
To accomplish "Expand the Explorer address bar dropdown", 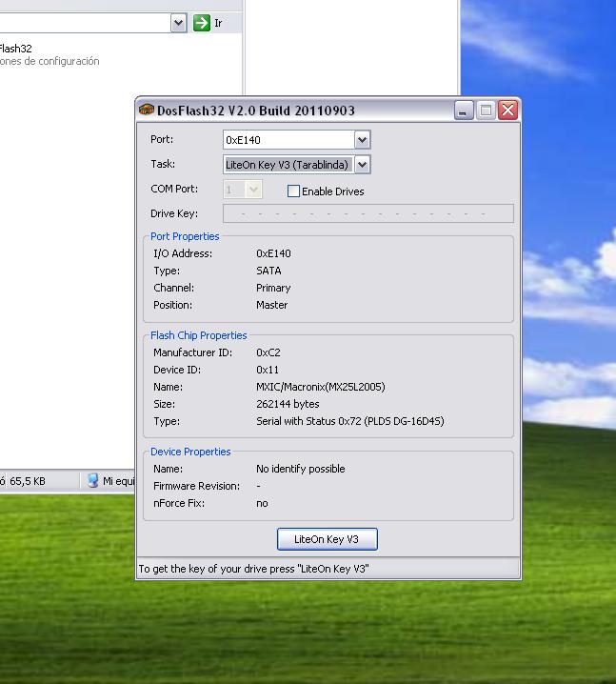I will (178, 23).
